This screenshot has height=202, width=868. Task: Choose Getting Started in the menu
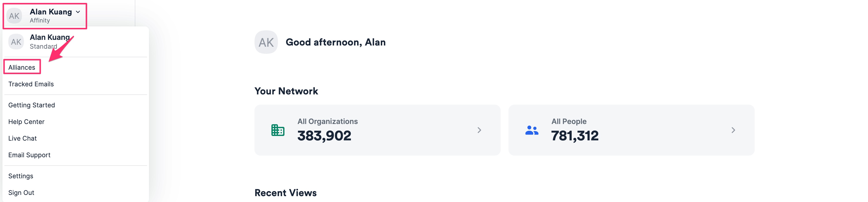32,105
